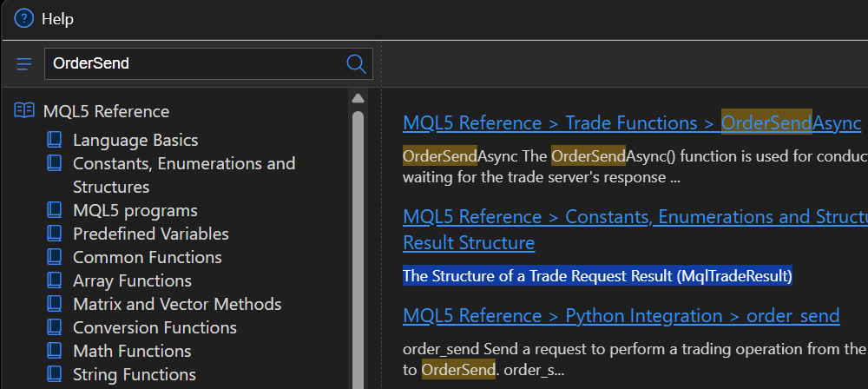Click the book icon beside Math Functions
This screenshot has width=868, height=389.
click(55, 351)
